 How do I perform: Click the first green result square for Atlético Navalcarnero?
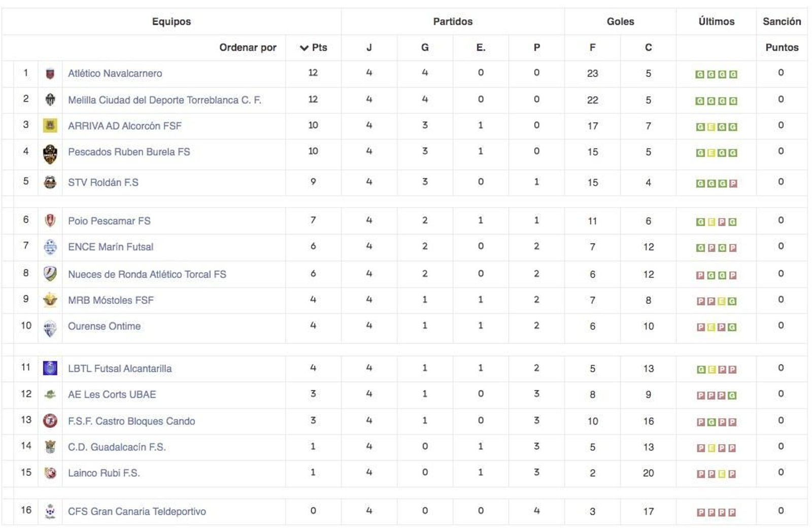point(700,75)
